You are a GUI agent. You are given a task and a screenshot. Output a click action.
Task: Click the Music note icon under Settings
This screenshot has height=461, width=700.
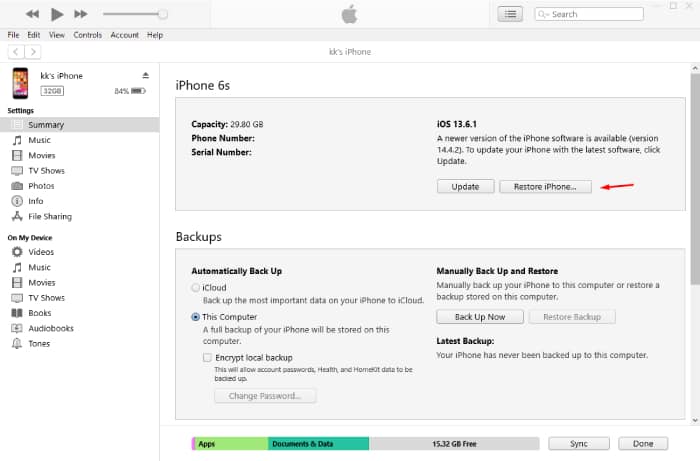[17, 140]
